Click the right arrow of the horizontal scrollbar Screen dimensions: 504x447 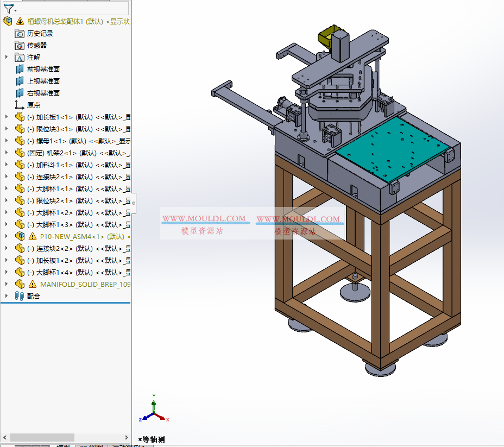pyautogui.click(x=127, y=437)
